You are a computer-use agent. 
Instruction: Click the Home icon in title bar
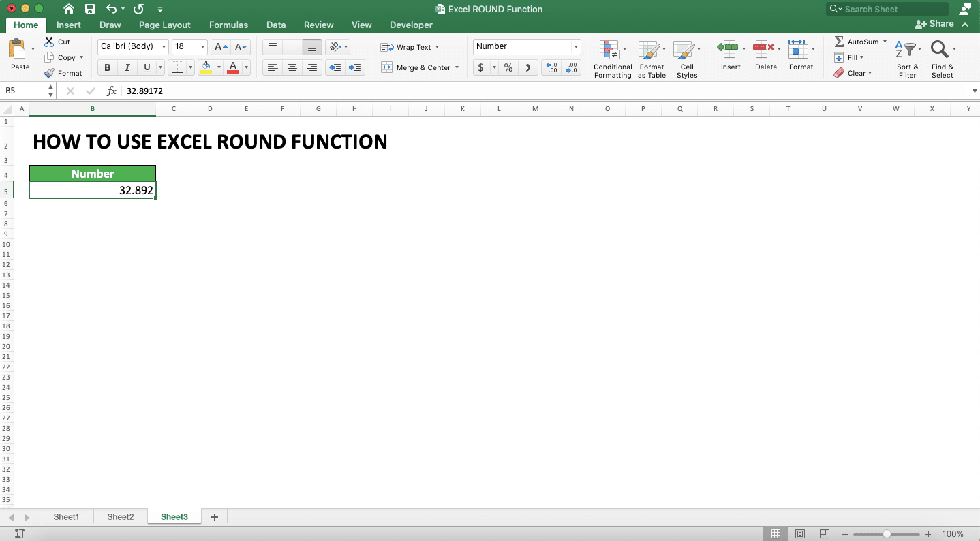click(68, 9)
